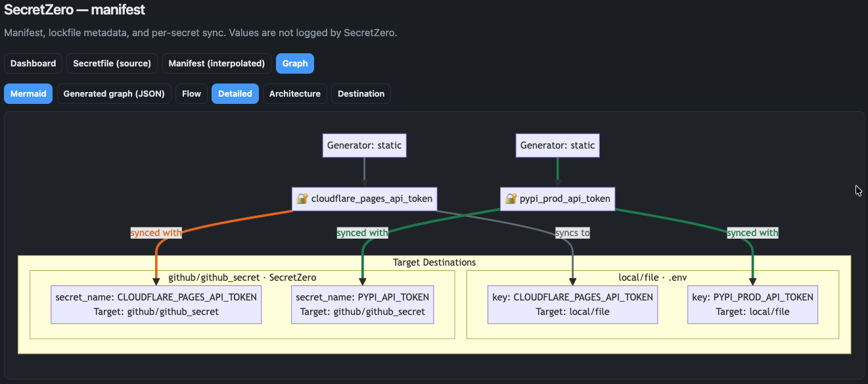868x384 pixels.
Task: Select the Graph tab
Action: click(x=294, y=63)
